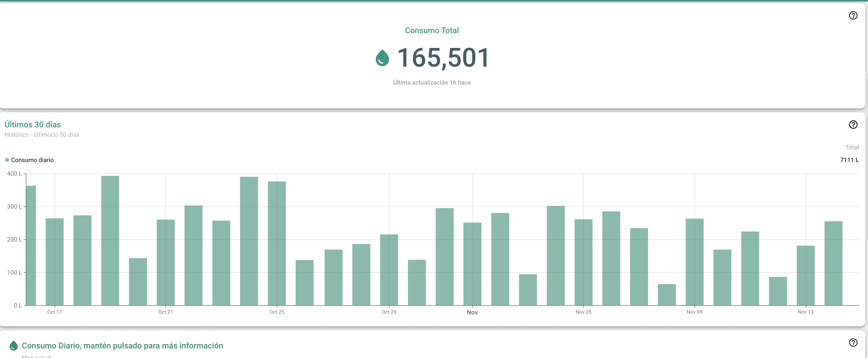Open the Últimos 30 días card header
Viewport: 868px width, 358px height.
tap(33, 124)
